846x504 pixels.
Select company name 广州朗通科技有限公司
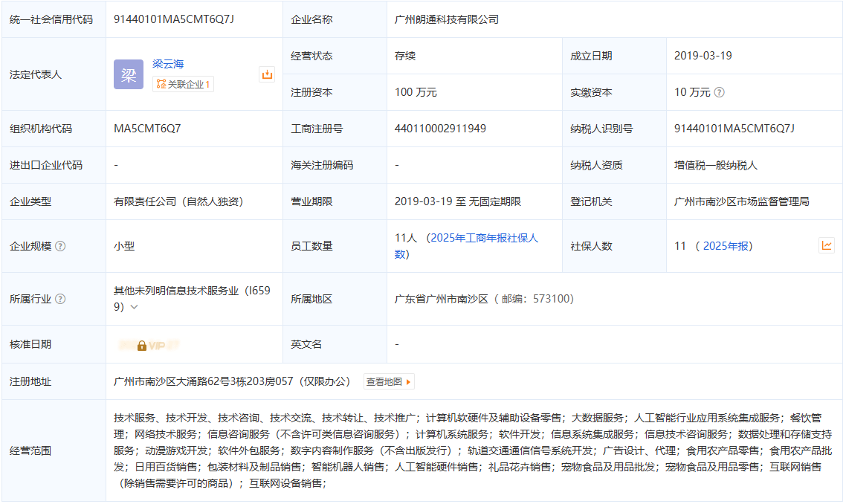coord(446,19)
